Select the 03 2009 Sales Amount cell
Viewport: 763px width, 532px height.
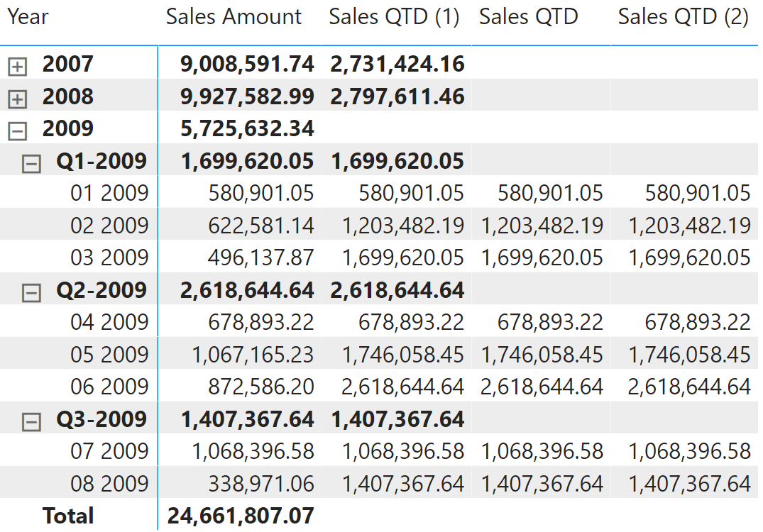point(261,257)
